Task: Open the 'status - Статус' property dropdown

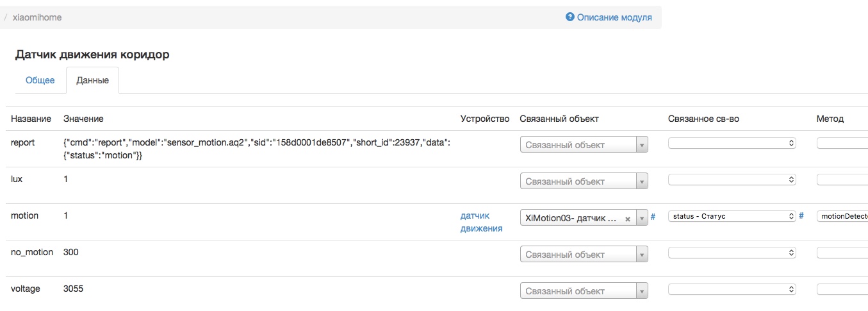Action: pyautogui.click(x=732, y=217)
